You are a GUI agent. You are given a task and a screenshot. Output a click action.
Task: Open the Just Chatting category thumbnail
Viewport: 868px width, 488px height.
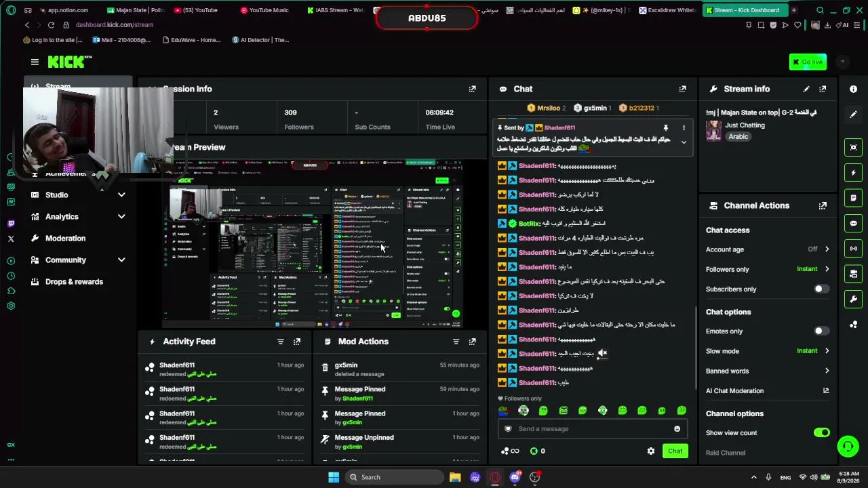tap(713, 131)
